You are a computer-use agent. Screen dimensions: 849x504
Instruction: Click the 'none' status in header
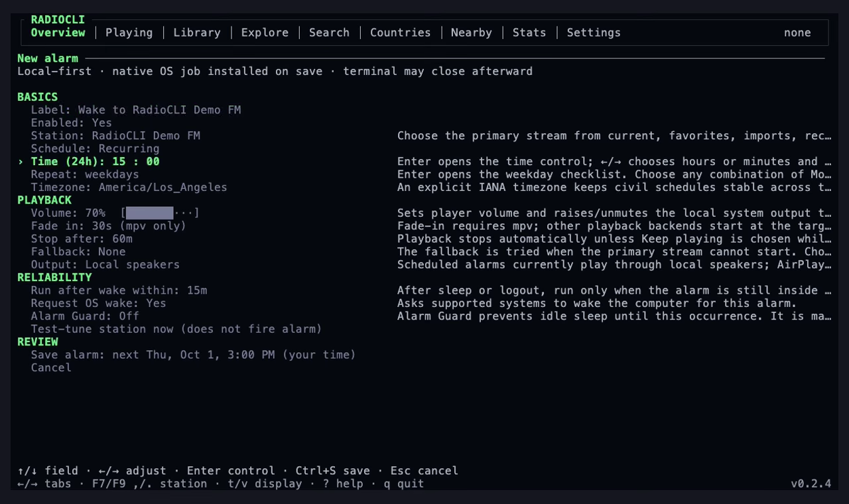[x=797, y=32]
